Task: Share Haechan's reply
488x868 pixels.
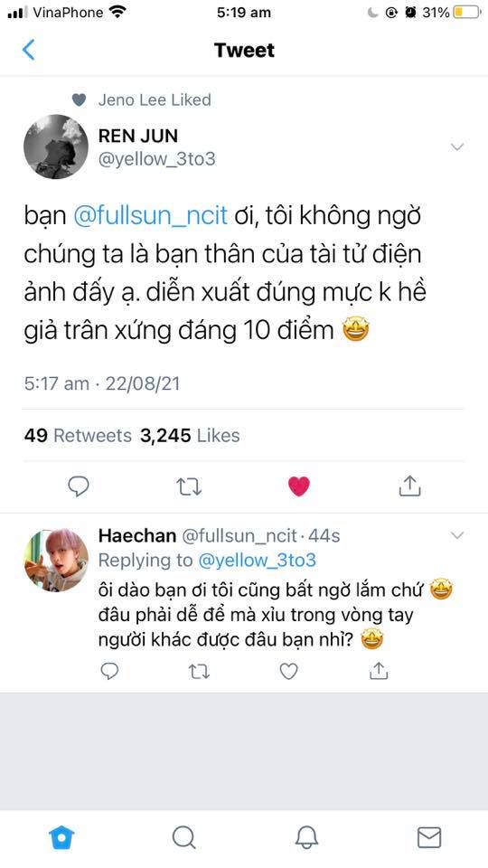Action: (379, 670)
